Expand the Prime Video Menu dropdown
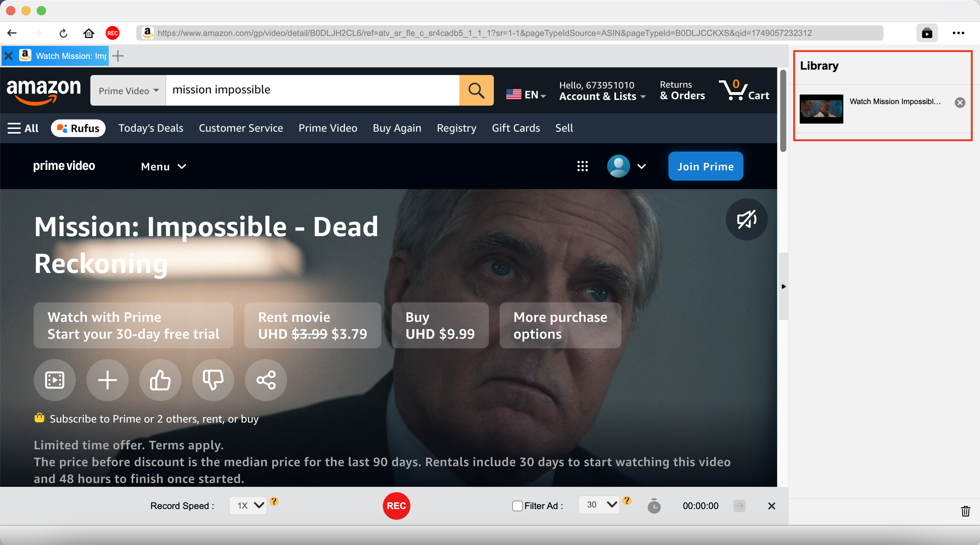 (x=164, y=166)
